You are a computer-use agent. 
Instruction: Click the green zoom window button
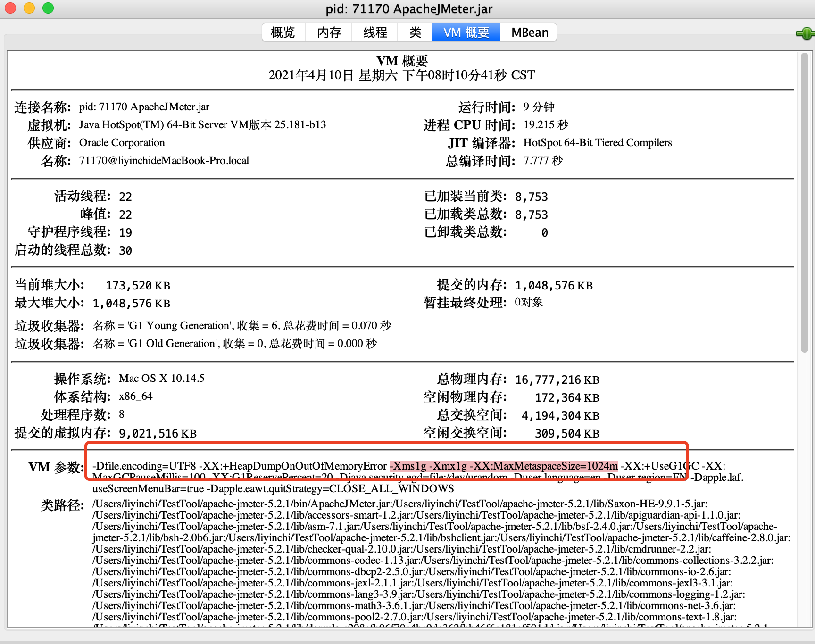[48, 8]
